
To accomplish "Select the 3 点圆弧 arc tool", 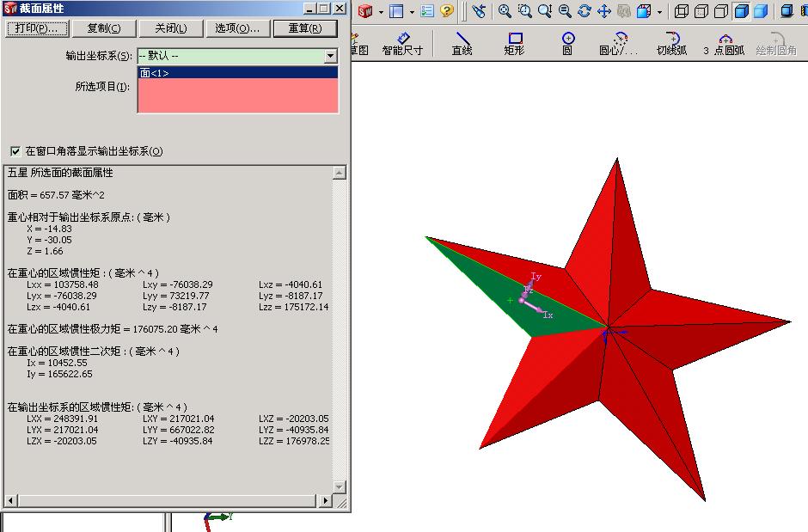I will [x=724, y=44].
